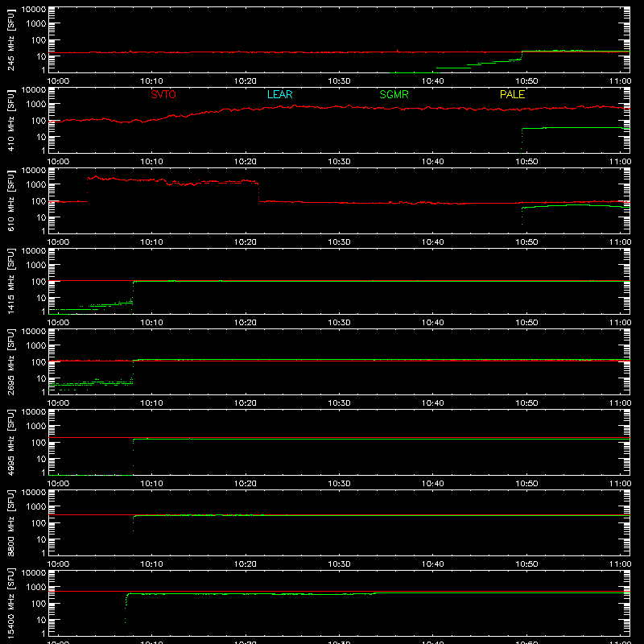Click 10:50 under the 410 MHz panel
The image size is (644, 644).
pos(526,162)
